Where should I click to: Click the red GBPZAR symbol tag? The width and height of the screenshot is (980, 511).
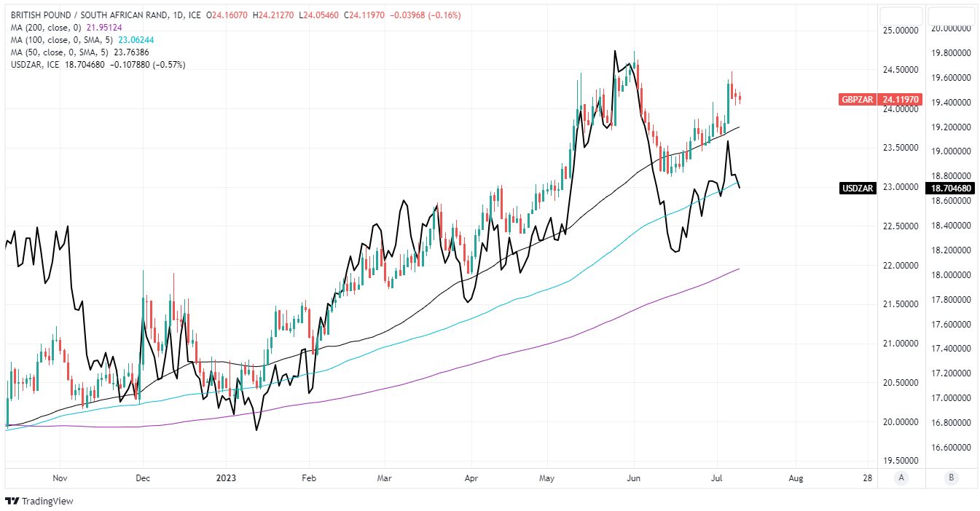click(x=858, y=100)
